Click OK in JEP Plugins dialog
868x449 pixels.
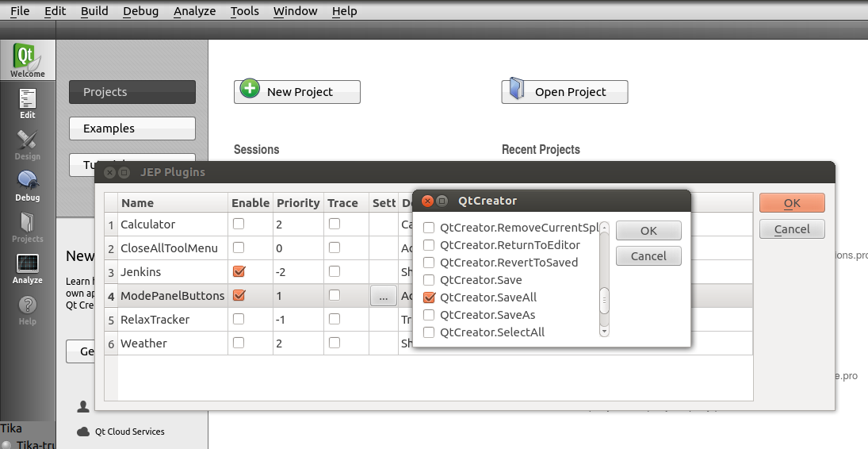pos(792,203)
